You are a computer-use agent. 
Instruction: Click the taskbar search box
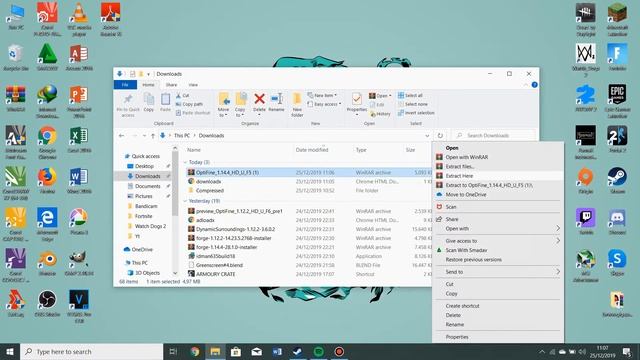coord(91,351)
